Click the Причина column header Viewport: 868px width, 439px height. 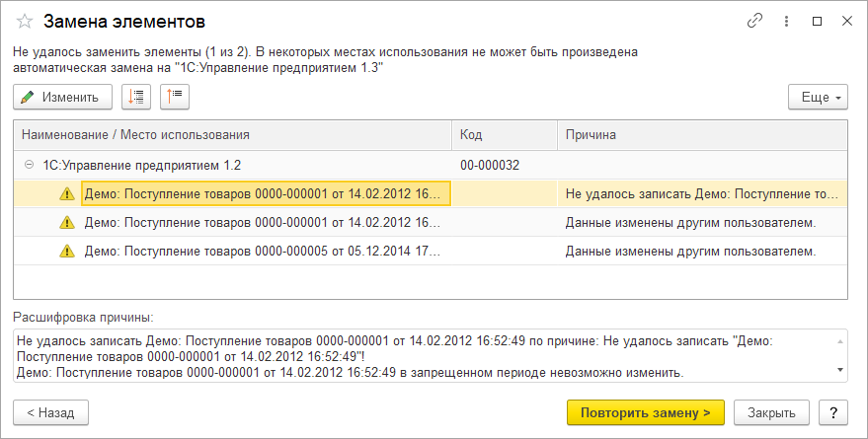(x=702, y=135)
